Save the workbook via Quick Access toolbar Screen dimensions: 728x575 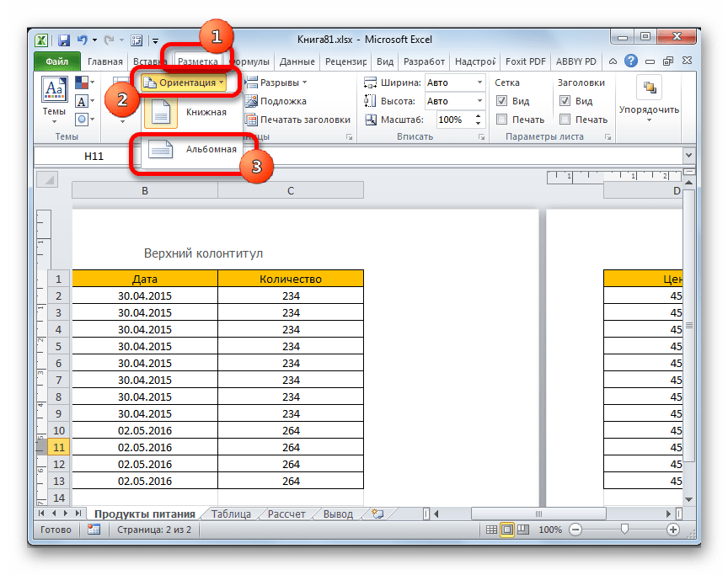point(63,39)
